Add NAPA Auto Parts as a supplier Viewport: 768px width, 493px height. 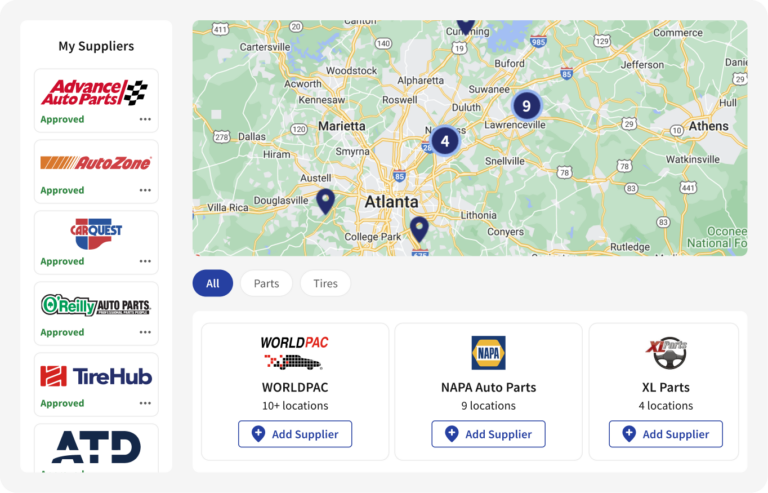tap(488, 434)
